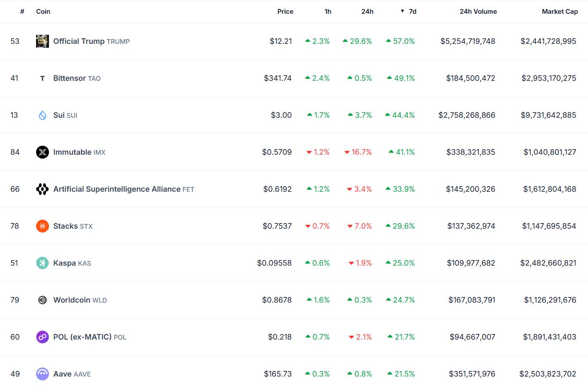The image size is (588, 392).
Task: Click the Immutable IMX logo icon
Action: 43,152
